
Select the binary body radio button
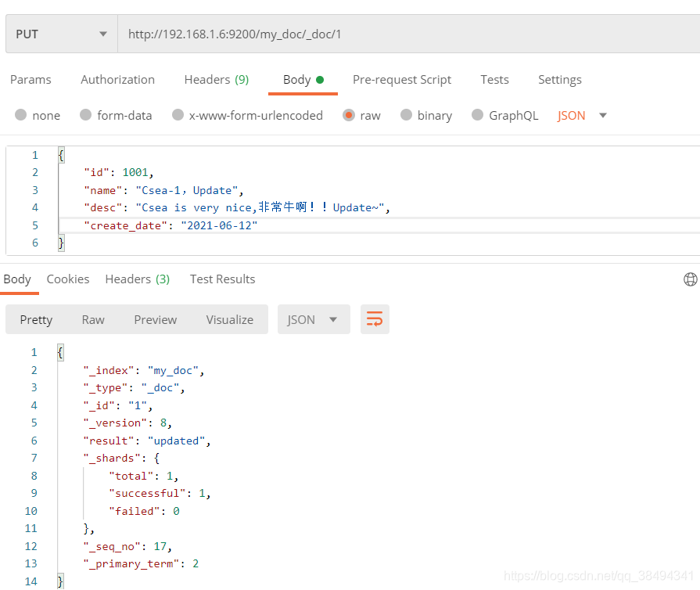[406, 115]
